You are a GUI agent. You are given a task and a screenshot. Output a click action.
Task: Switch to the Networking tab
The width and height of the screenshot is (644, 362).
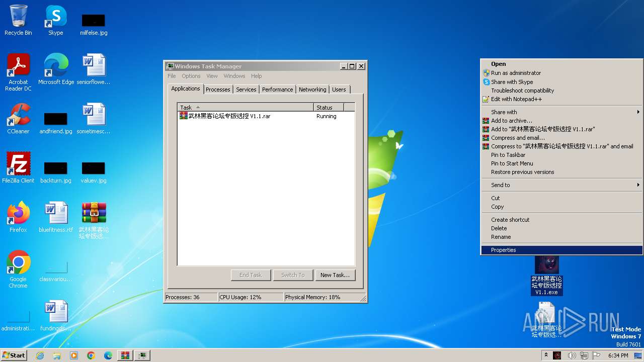tap(312, 89)
